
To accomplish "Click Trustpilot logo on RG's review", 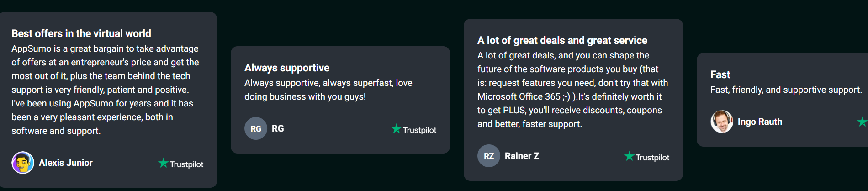I will coord(414,129).
